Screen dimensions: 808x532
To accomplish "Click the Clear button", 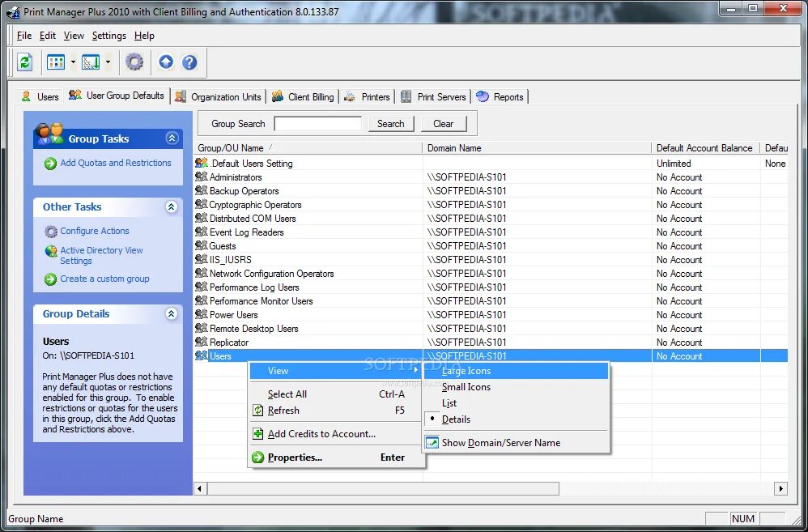I will (443, 124).
